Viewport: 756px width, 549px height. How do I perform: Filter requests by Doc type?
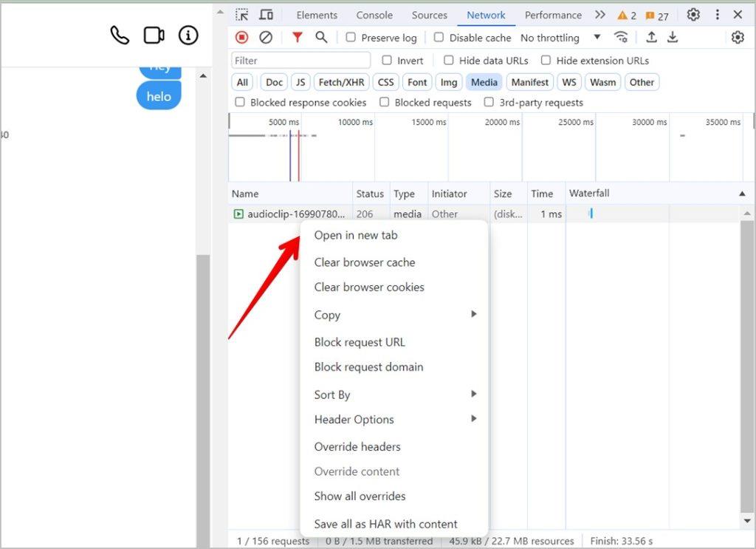point(274,83)
